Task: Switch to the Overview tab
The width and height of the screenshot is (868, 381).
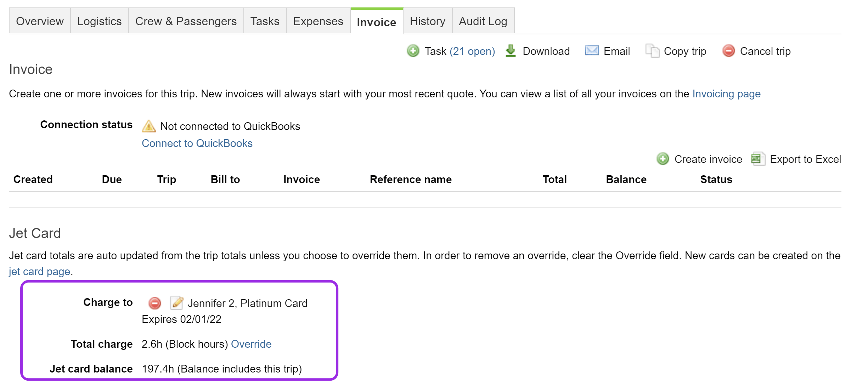Action: [40, 21]
